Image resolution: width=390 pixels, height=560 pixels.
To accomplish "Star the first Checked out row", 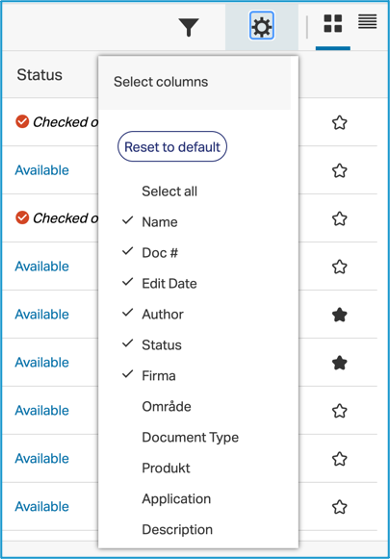I will (339, 123).
